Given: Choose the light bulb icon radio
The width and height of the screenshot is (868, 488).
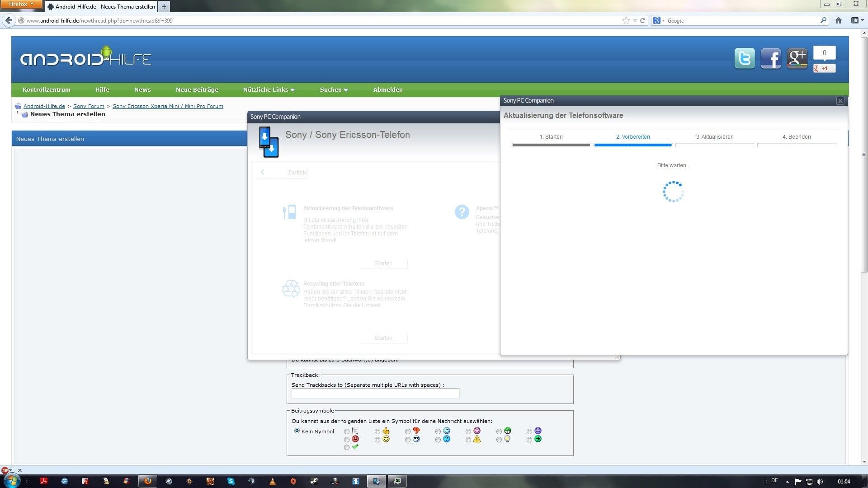Looking at the screenshot, I should click(499, 440).
